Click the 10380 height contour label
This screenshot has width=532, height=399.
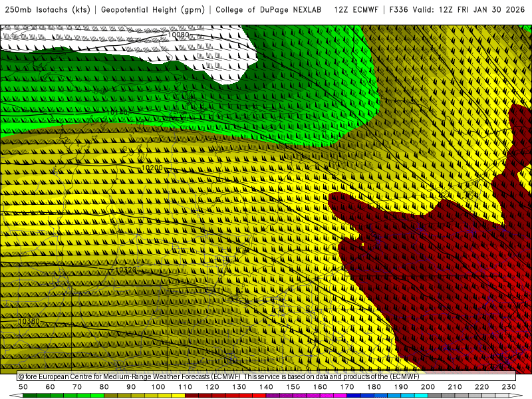click(x=29, y=321)
